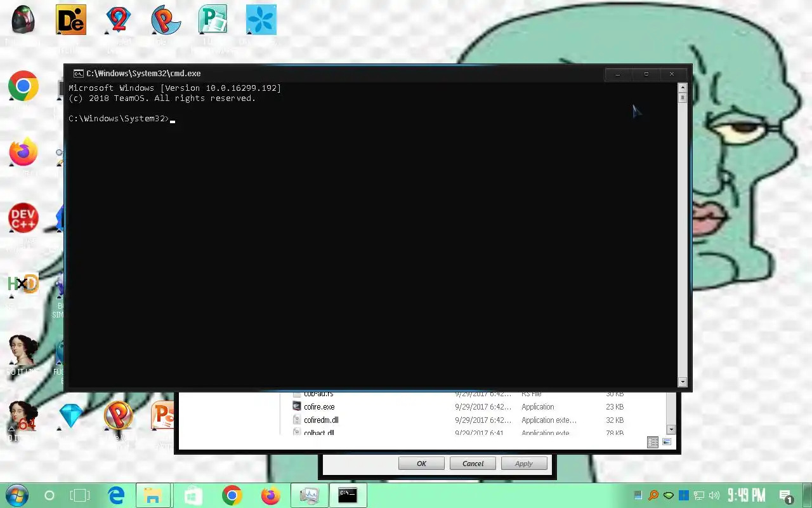The image size is (812, 508).
Task: Open the volume control in the tray
Action: pos(714,495)
